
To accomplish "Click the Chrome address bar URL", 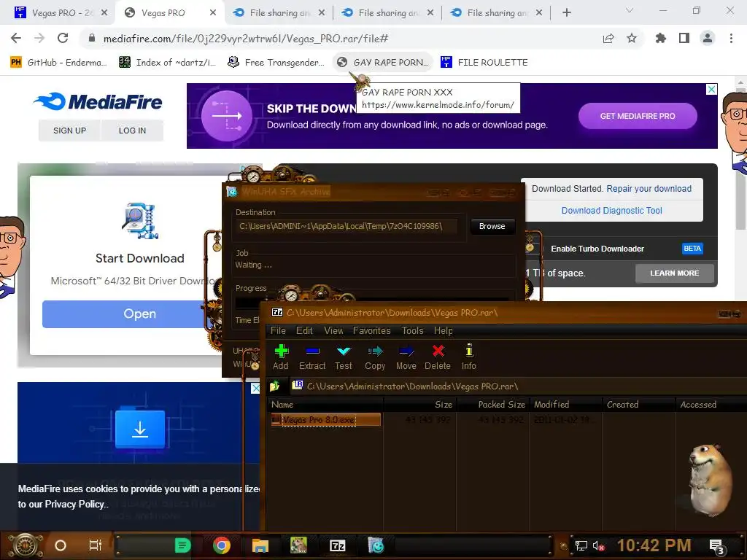I will point(246,38).
